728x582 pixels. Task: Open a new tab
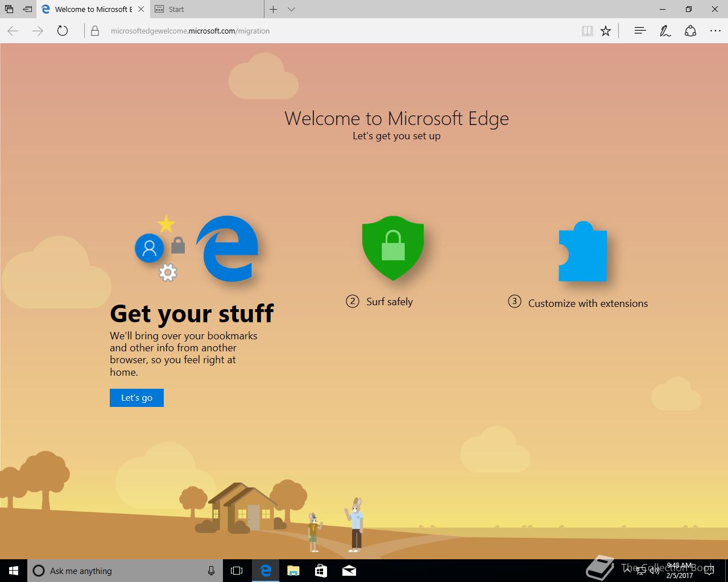point(273,9)
